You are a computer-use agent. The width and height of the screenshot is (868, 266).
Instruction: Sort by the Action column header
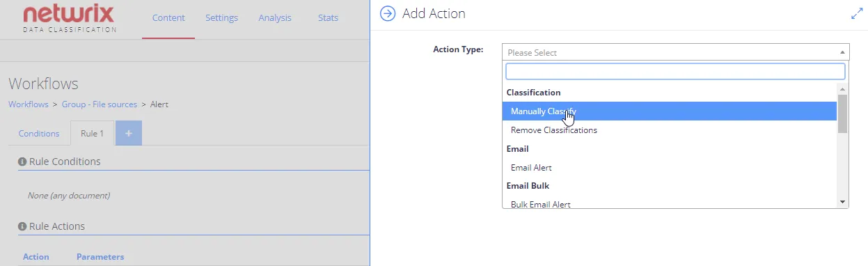[36, 257]
